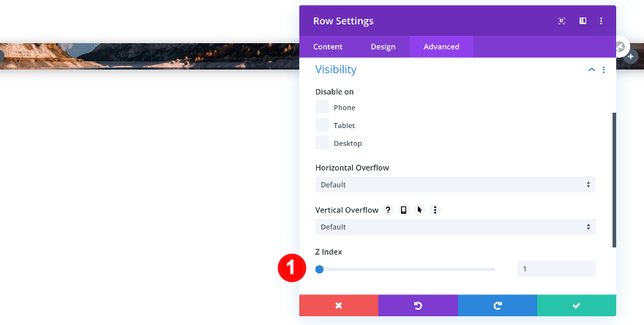Tick the Desktop disable checkbox
This screenshot has height=325, width=644.
(322, 143)
